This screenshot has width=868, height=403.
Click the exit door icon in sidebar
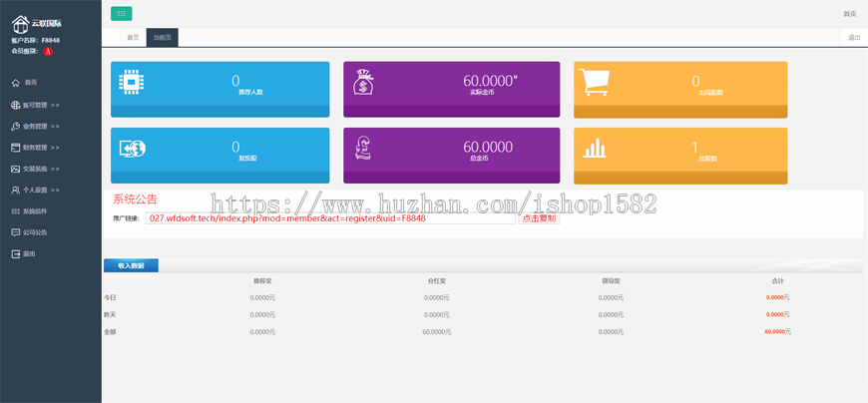coord(16,254)
